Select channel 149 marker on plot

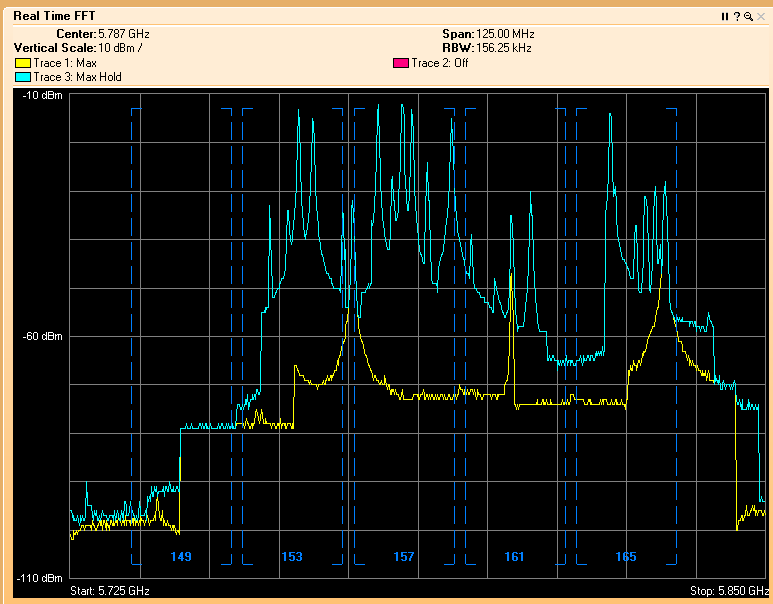[x=181, y=557]
